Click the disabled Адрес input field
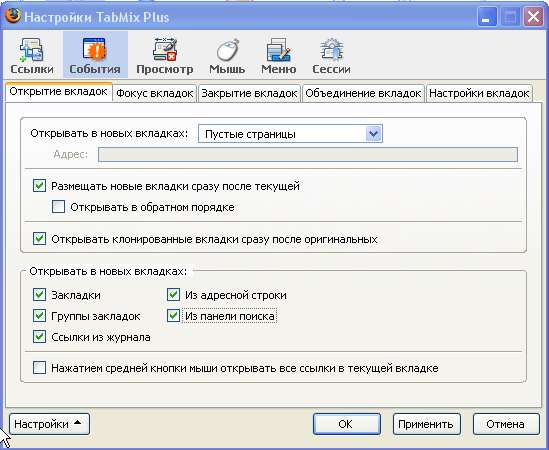The height and width of the screenshot is (450, 549). pyautogui.click(x=308, y=154)
